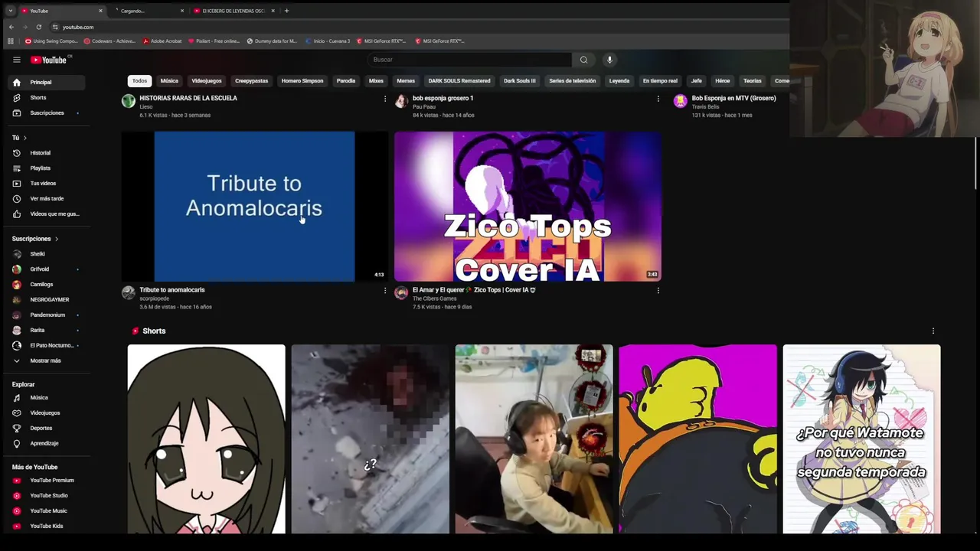
Task: Expand the Tú section chevron
Action: coord(24,138)
